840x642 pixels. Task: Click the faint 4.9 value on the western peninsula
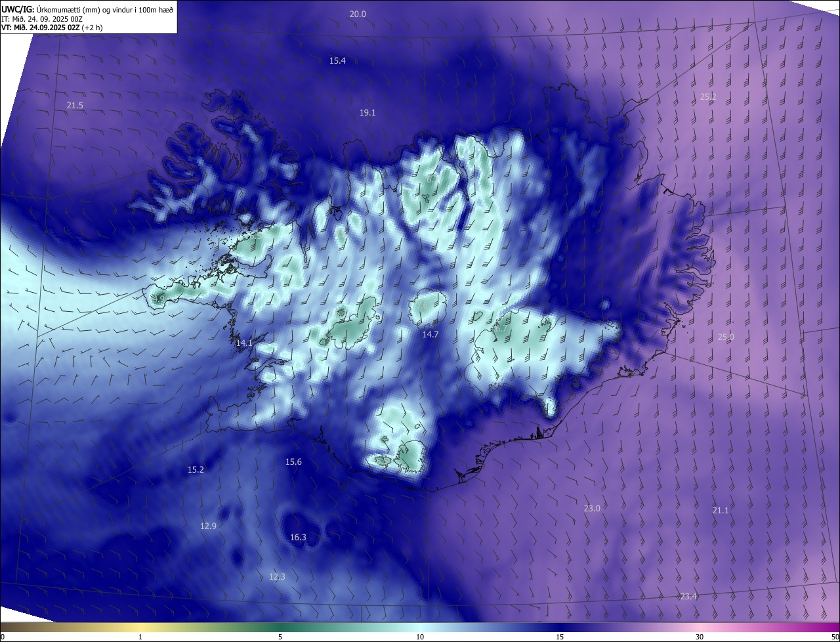click(159, 299)
